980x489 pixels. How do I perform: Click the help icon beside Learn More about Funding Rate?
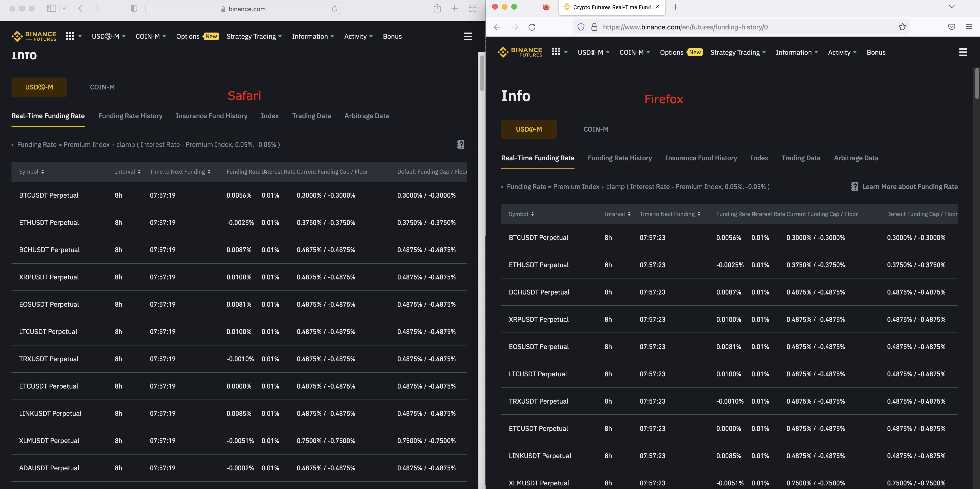(x=855, y=186)
